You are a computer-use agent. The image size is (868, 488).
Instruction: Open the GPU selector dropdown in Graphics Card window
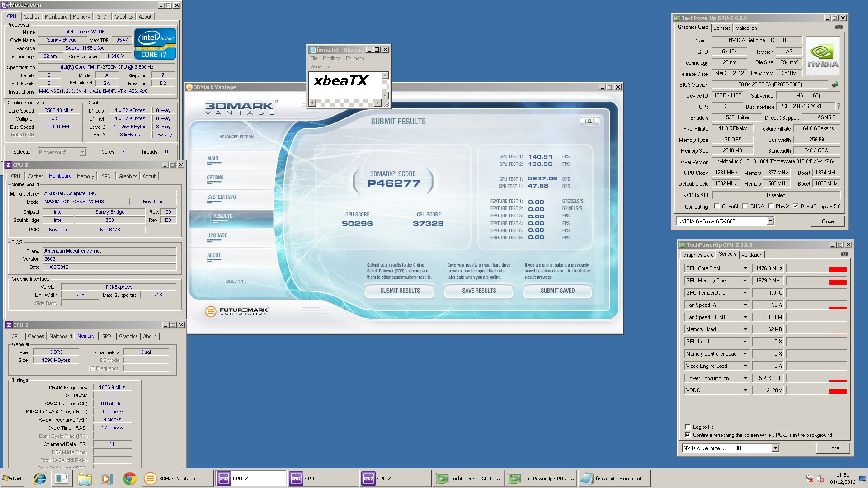[x=770, y=221]
